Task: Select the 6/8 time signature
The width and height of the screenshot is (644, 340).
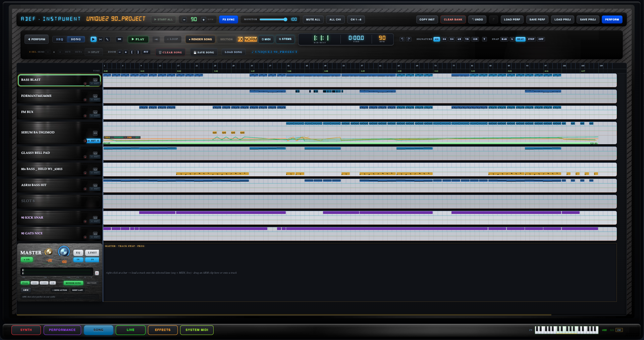Action: (x=459, y=39)
